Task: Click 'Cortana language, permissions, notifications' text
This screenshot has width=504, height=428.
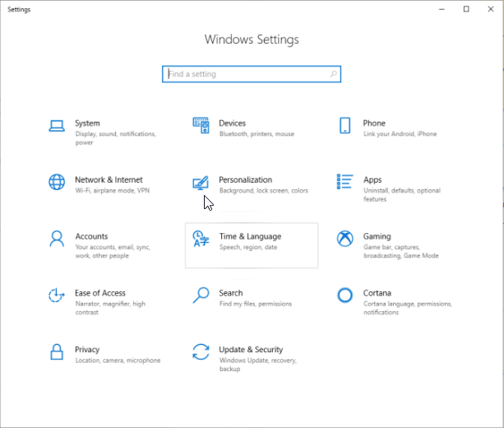Action: pyautogui.click(x=408, y=308)
